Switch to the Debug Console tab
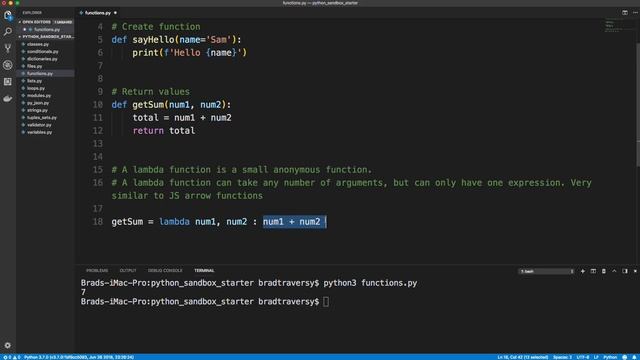 click(165, 271)
